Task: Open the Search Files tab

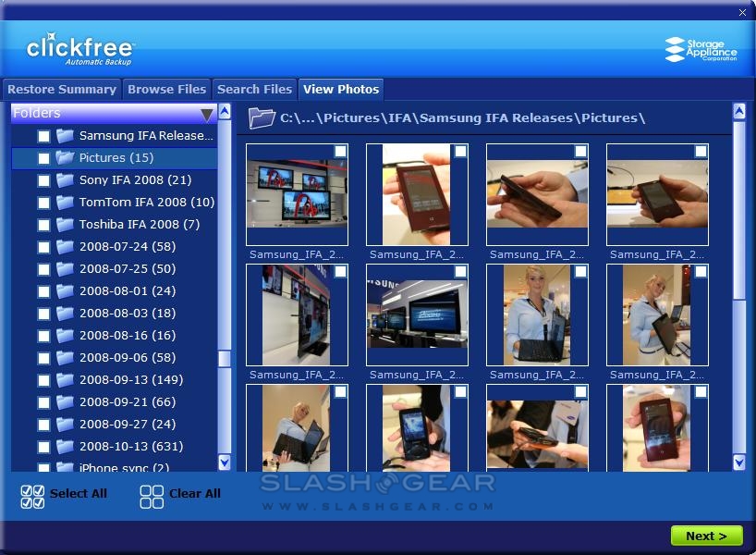Action: click(254, 90)
